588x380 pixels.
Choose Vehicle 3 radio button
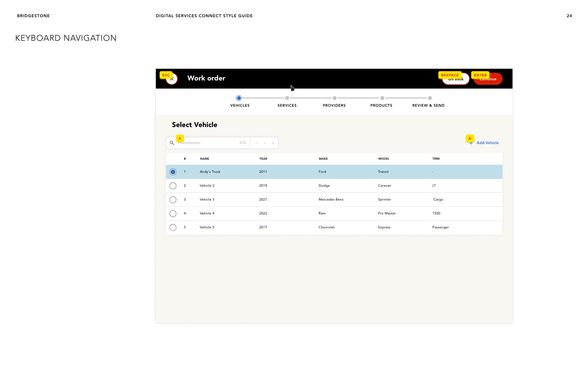pos(173,200)
